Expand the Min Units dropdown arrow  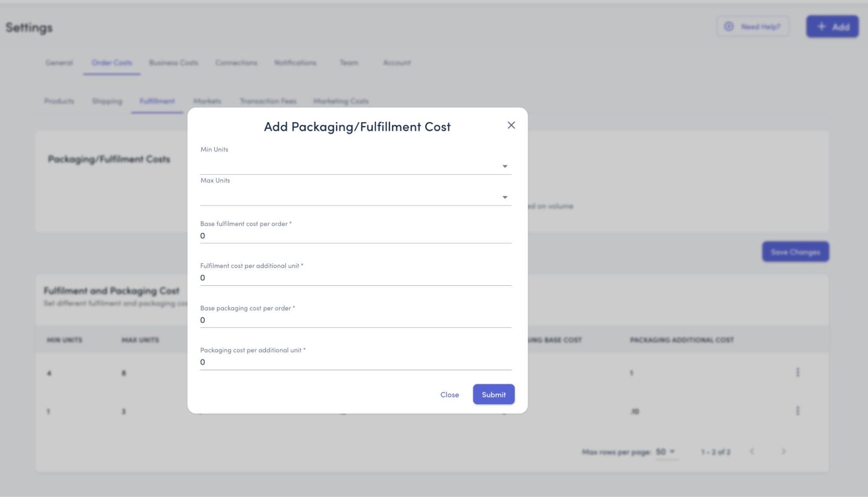tap(505, 166)
